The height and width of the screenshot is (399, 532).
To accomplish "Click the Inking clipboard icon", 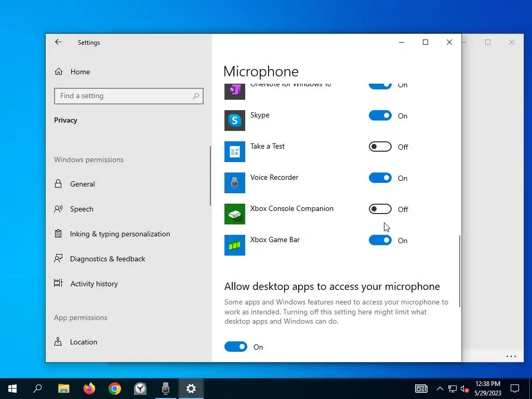I will pyautogui.click(x=58, y=233).
